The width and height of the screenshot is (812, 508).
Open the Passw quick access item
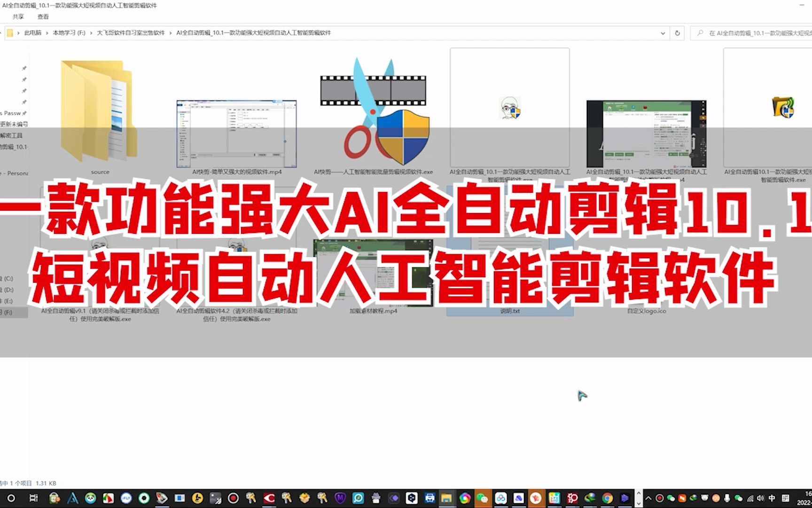coord(13,113)
